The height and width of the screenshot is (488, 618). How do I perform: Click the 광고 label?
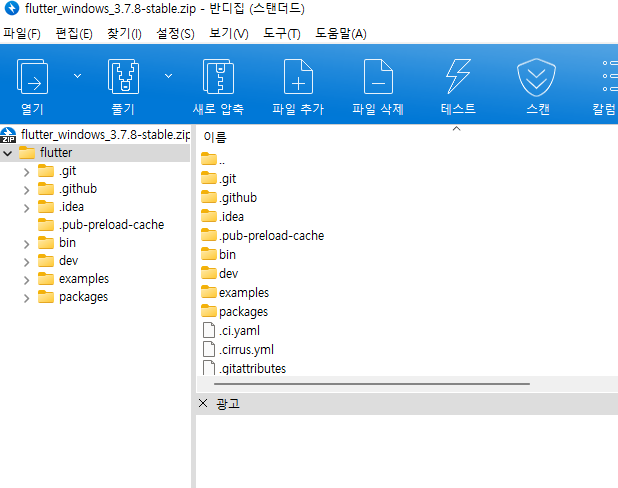point(228,404)
